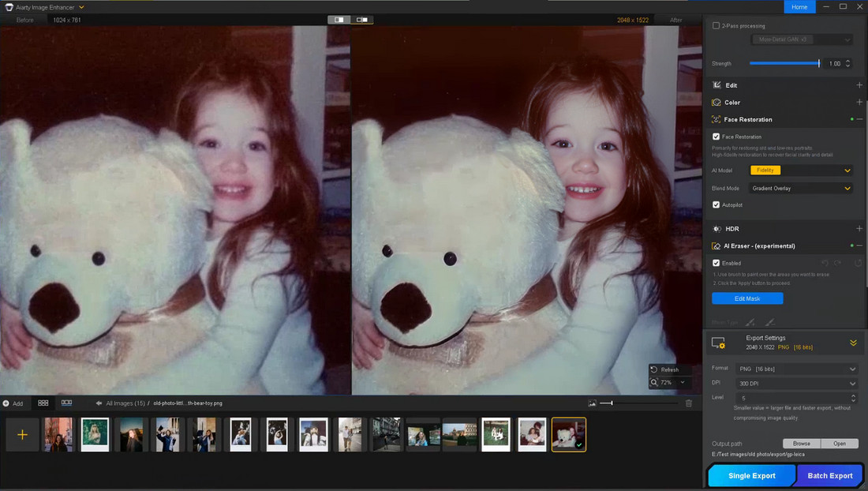The image size is (868, 491).
Task: Collapse Export Settings with double chevron
Action: [x=853, y=343]
